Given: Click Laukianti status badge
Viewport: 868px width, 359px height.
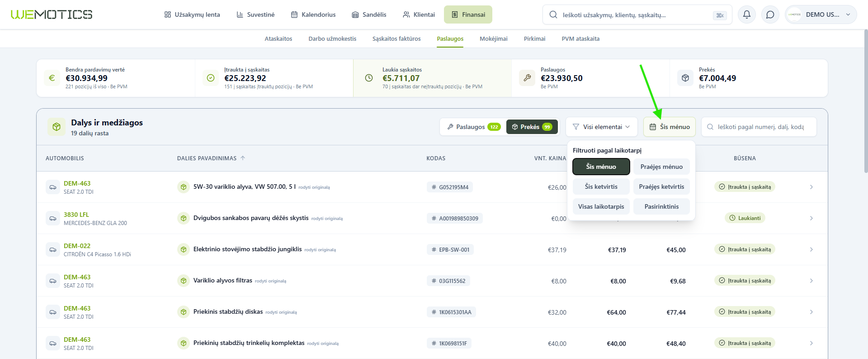Looking at the screenshot, I should (x=745, y=218).
